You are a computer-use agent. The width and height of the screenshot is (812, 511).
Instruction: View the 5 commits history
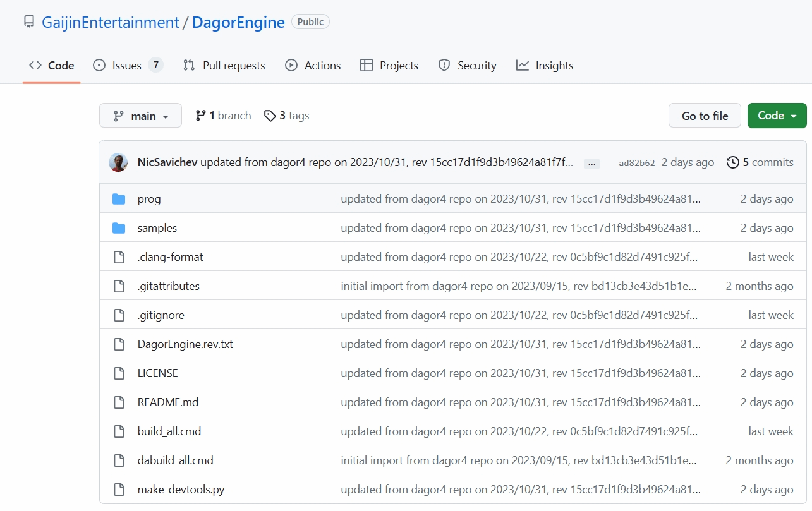[x=760, y=162]
